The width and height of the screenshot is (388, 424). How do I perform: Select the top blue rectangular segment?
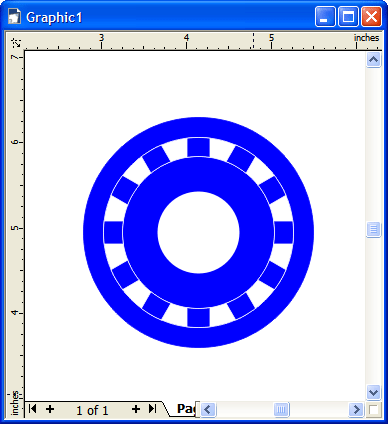point(198,147)
